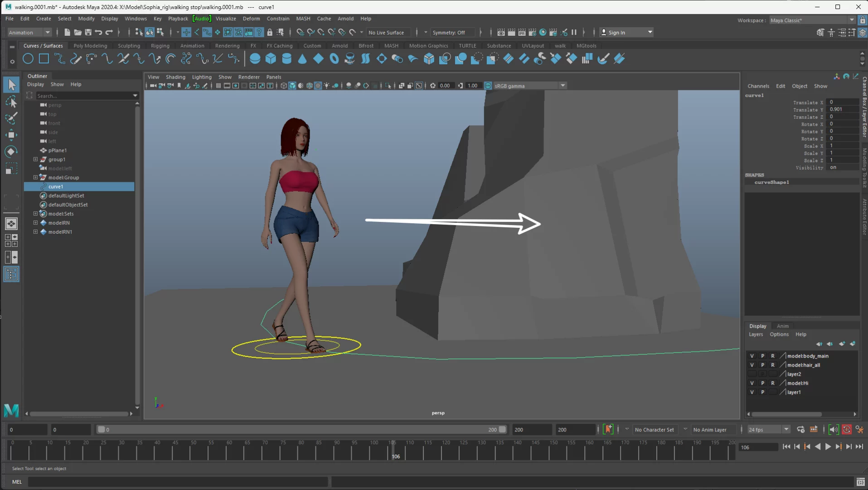
Task: Create a NURBS Cube from shelf
Action: (x=271, y=59)
